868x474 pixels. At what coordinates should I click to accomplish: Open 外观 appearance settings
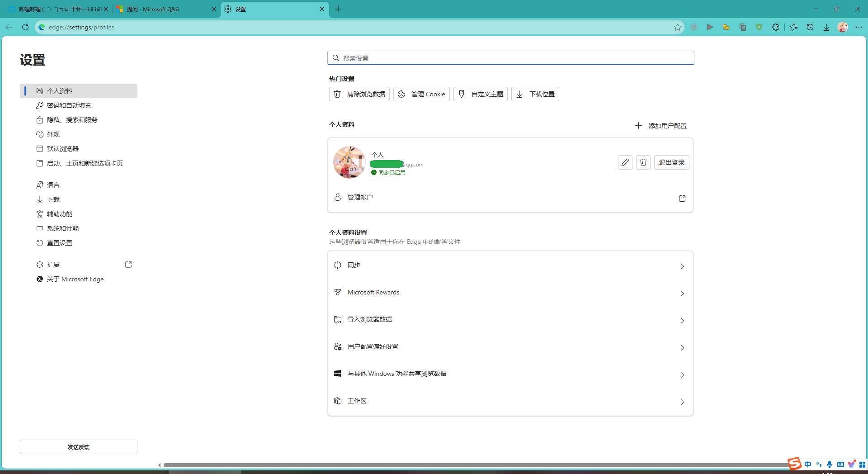point(79,134)
